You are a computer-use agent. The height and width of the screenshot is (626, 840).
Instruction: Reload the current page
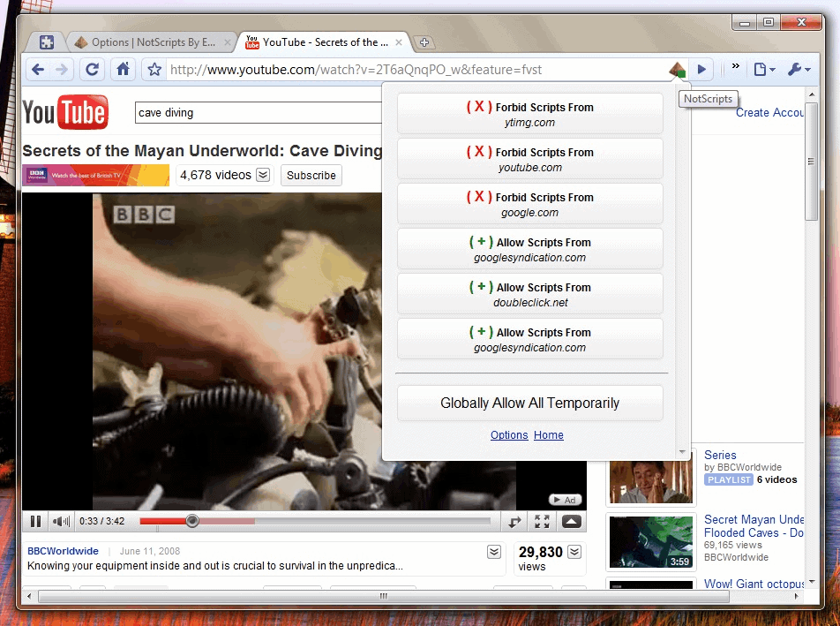point(92,70)
